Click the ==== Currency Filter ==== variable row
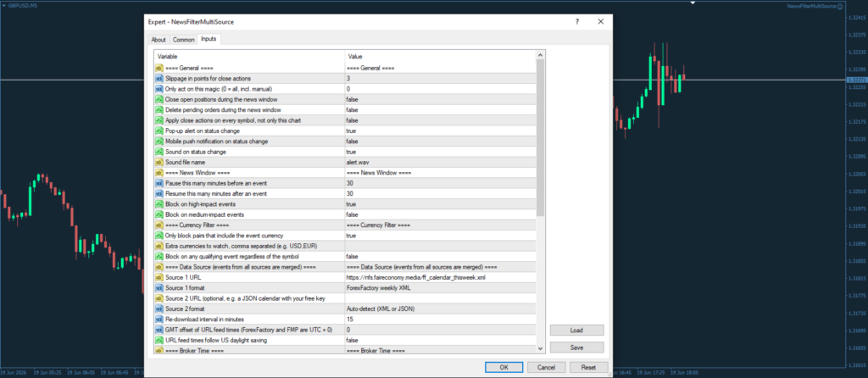 coord(249,225)
